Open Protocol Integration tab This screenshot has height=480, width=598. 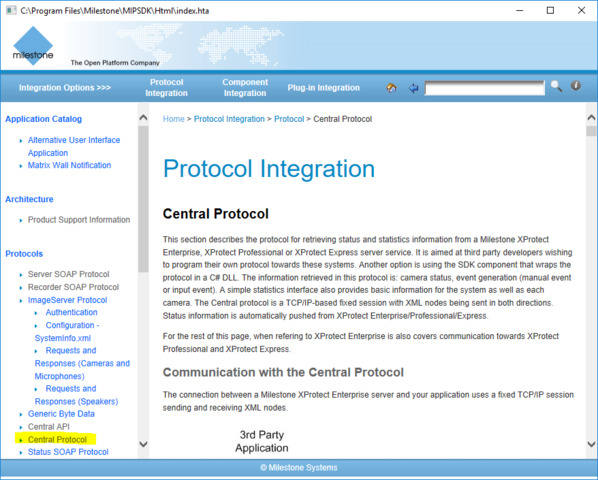point(166,88)
